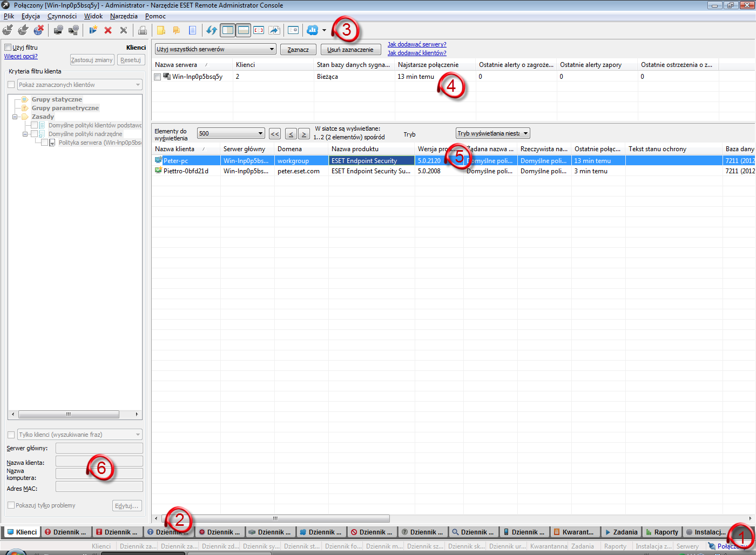Viewport: 756px width, 555px height.
Task: Click the Zaznacz button
Action: [298, 50]
